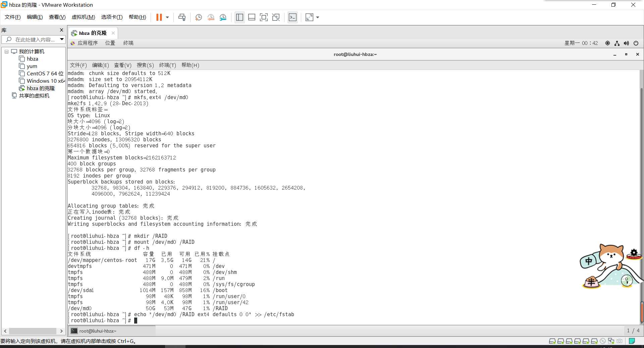
Task: Click the guest volume speaker icon
Action: click(626, 43)
